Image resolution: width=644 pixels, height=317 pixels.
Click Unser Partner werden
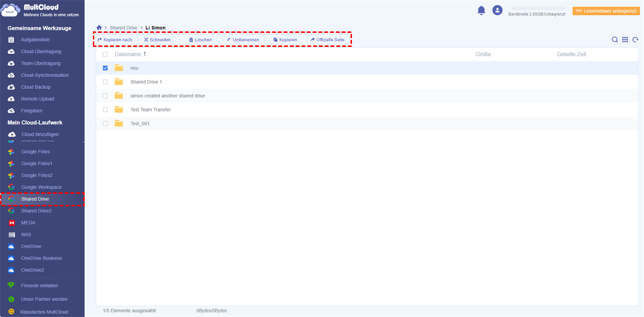pyautogui.click(x=44, y=299)
